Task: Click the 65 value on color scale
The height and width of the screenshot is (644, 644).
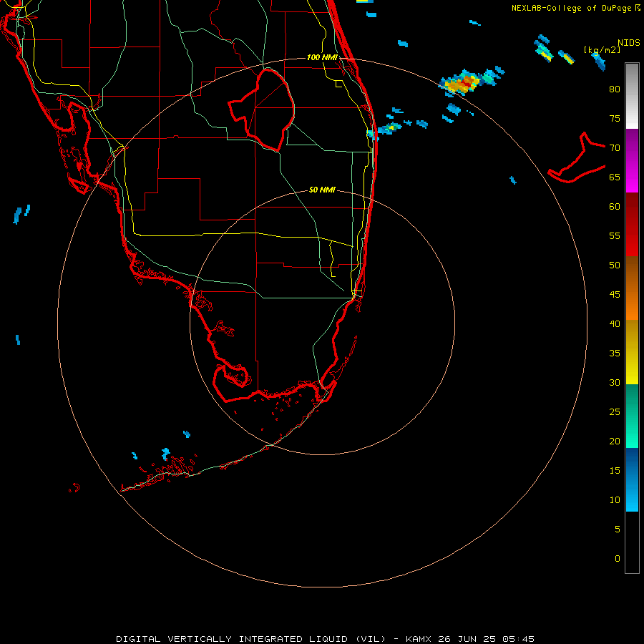Action: tap(615, 177)
